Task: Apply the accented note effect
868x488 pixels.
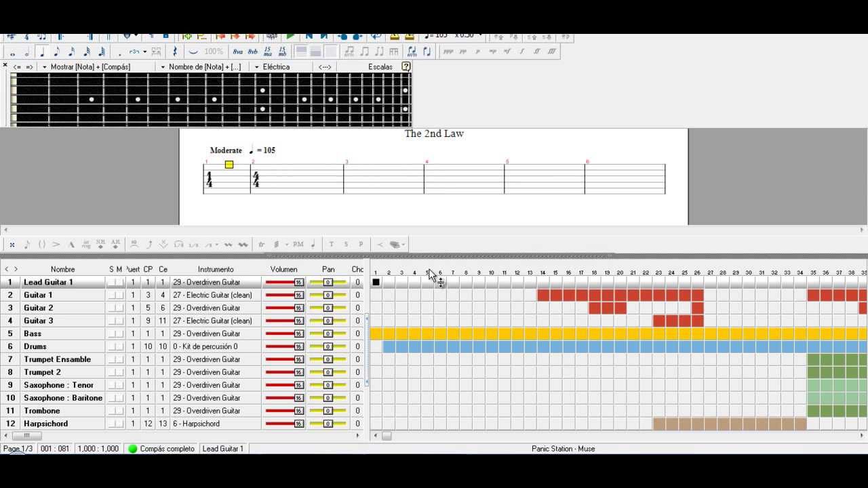Action: tap(56, 245)
